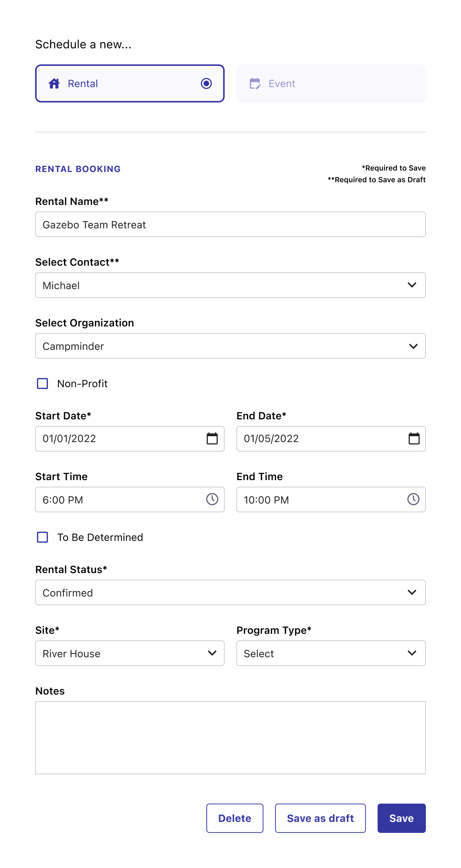Check the To Be Determined box
The width and height of the screenshot is (461, 868).
(43, 537)
